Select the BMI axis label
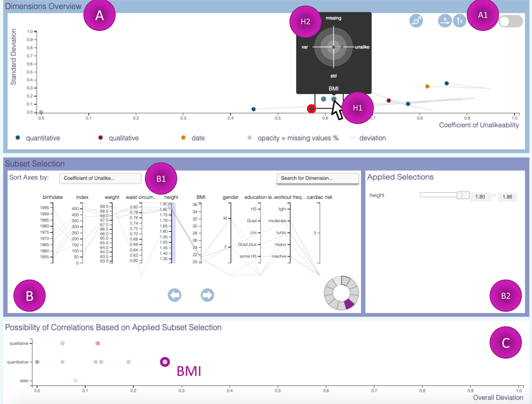 pos(201,197)
